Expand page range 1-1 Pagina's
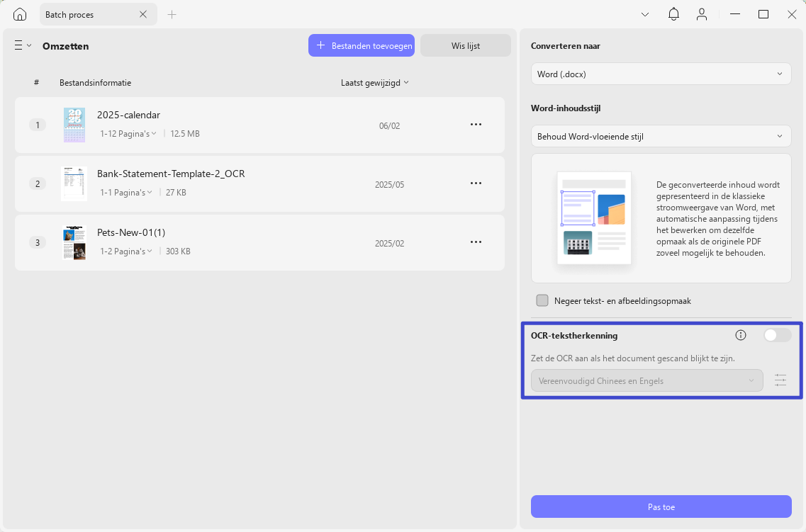The image size is (806, 532). pos(126,193)
